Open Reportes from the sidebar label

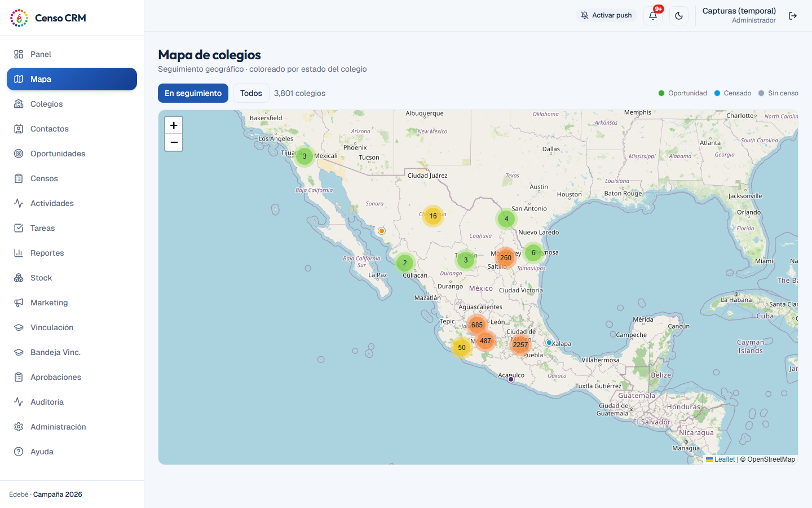click(x=47, y=253)
